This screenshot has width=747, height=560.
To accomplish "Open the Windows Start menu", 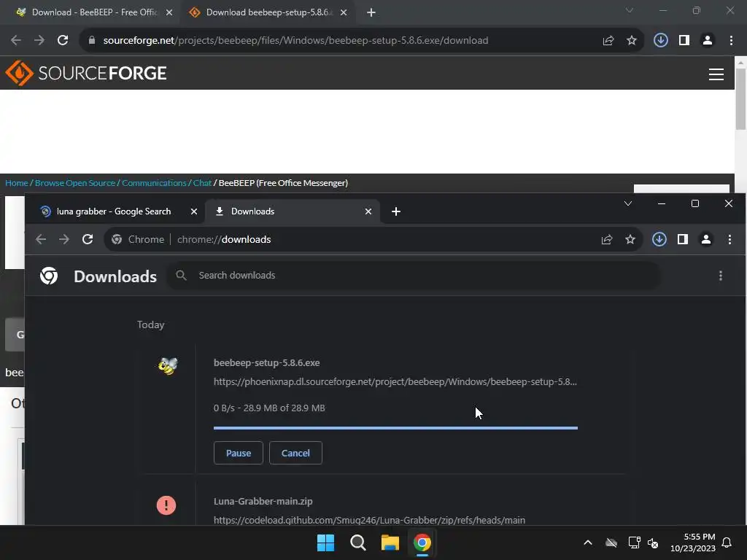I will 326,542.
